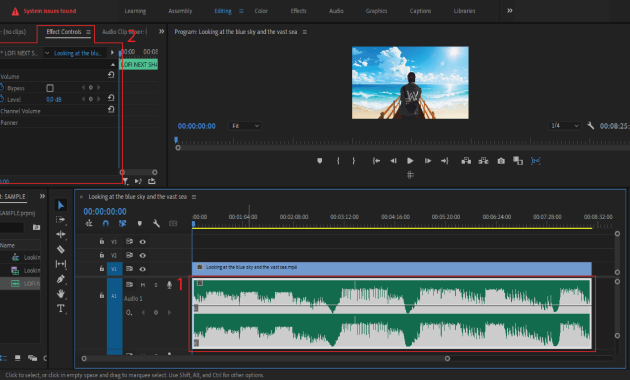This screenshot has width=630, height=380.
Task: Click the timeline timecode 00:00:00:00
Action: (105, 211)
